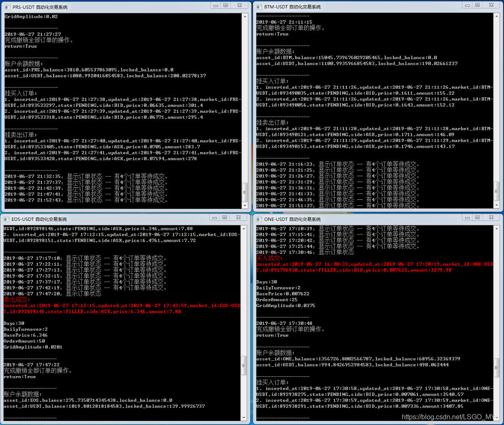The width and height of the screenshot is (504, 425).
Task: Maximize the ONE-USDT console window
Action: (x=477, y=218)
